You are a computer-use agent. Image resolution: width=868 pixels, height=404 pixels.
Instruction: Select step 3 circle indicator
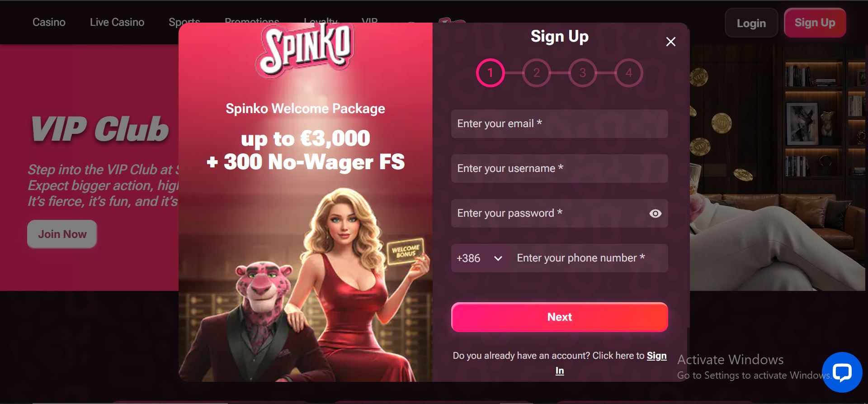tap(583, 73)
